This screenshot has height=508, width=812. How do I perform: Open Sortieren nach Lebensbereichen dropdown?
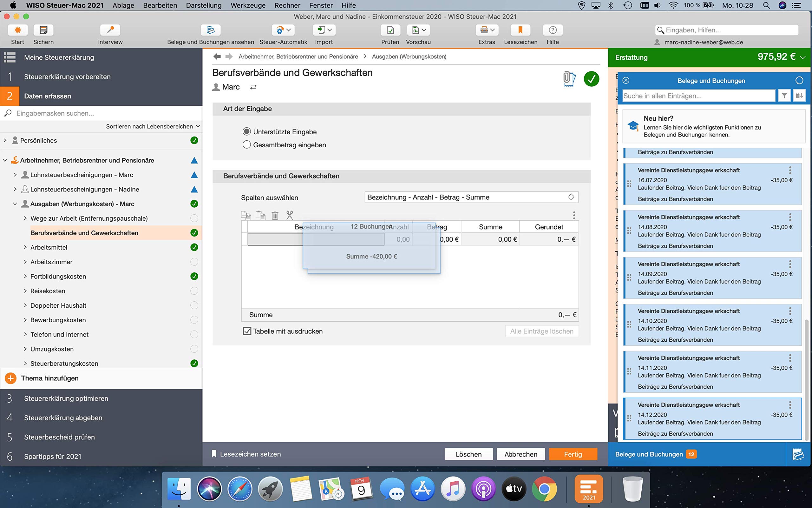[153, 126]
